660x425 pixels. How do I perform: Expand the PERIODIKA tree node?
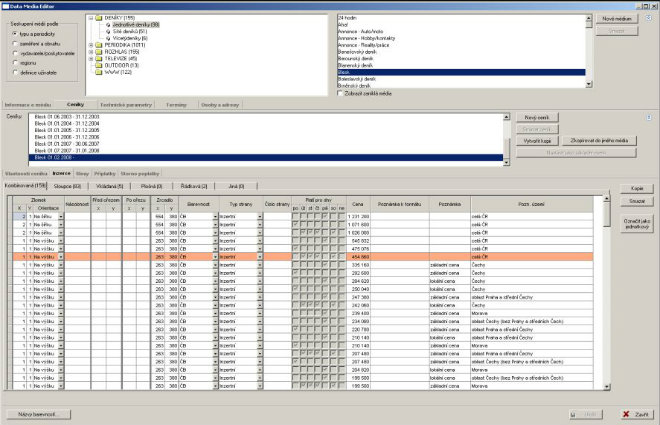tap(90, 45)
